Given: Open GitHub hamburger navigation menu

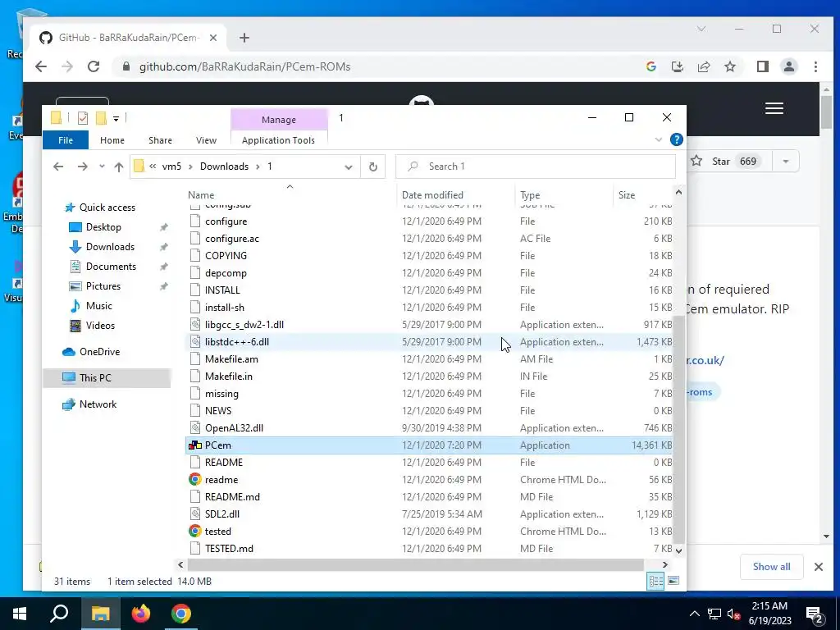Looking at the screenshot, I should pyautogui.click(x=774, y=109).
